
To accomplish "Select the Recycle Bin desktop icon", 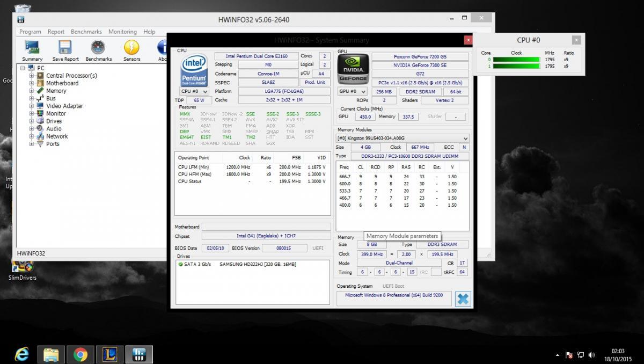I will pyautogui.click(x=22, y=8).
